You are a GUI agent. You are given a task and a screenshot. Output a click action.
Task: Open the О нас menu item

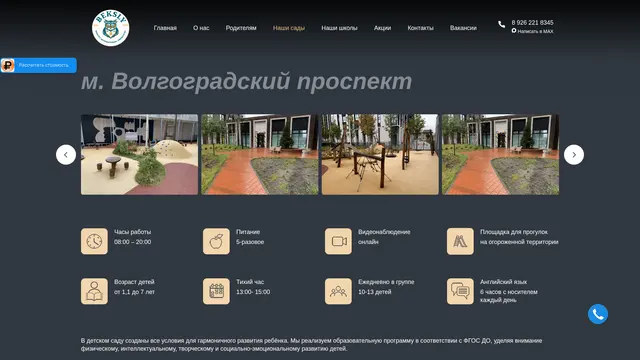[x=201, y=28]
